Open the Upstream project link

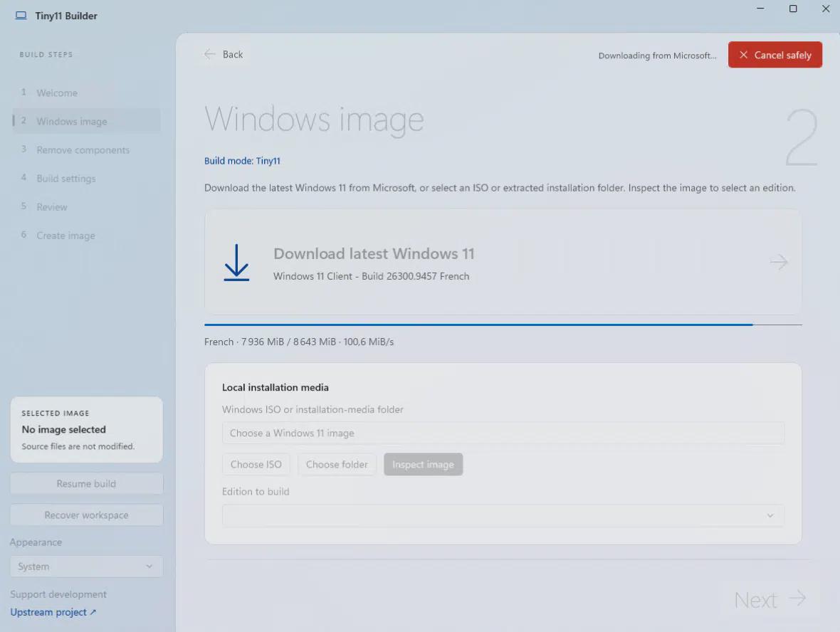coord(53,611)
